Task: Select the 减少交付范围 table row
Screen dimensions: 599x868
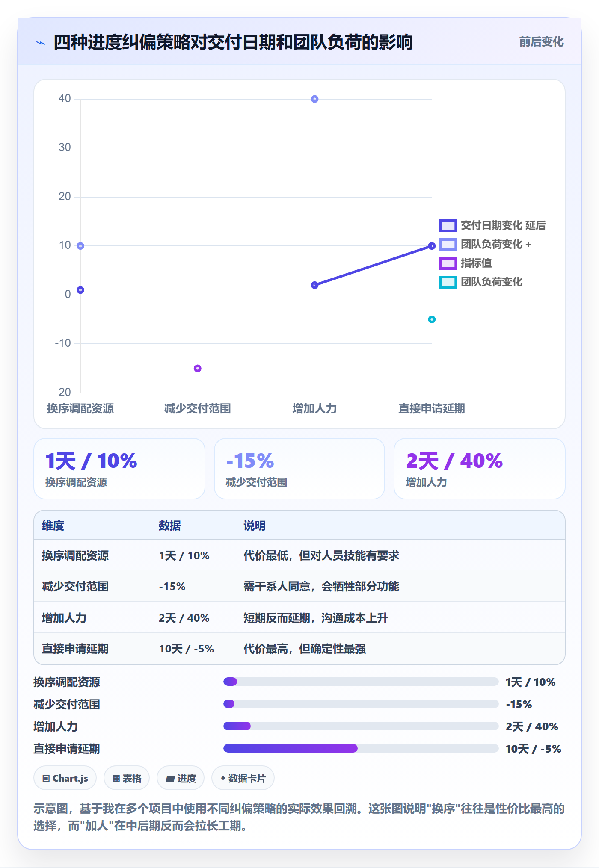Action: [x=299, y=586]
